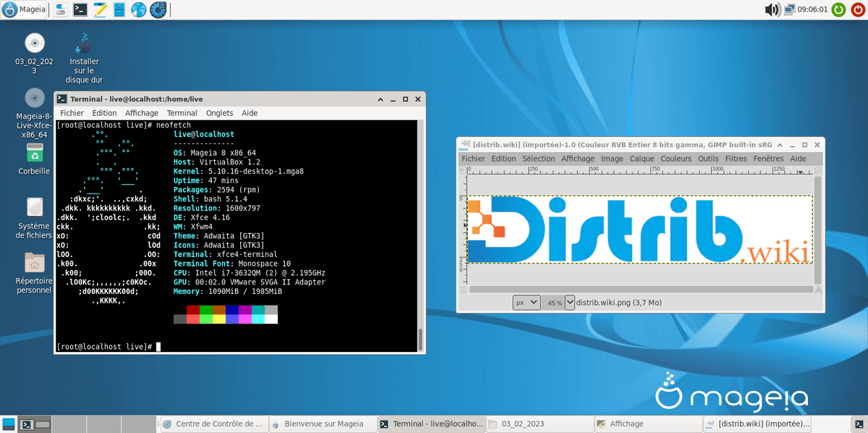Click the 'Kernel: 5.10.16-desktop-1.mga8' line

click(x=238, y=172)
